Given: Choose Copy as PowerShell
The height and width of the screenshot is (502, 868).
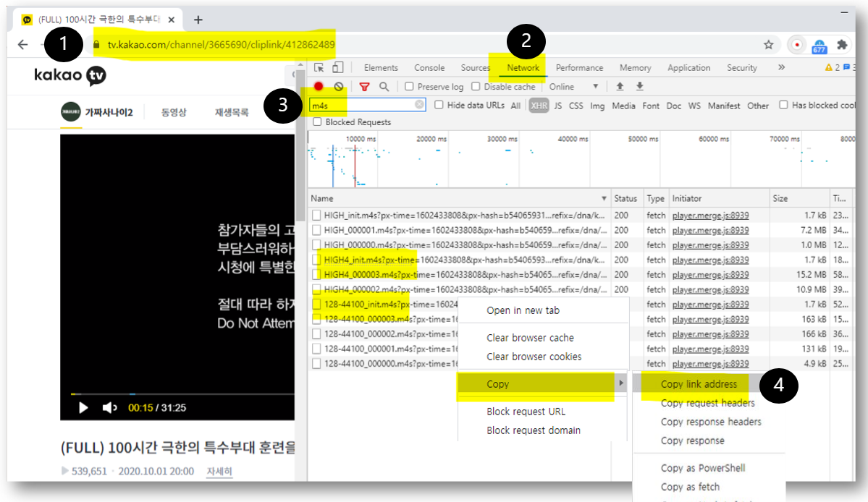Looking at the screenshot, I should (702, 468).
